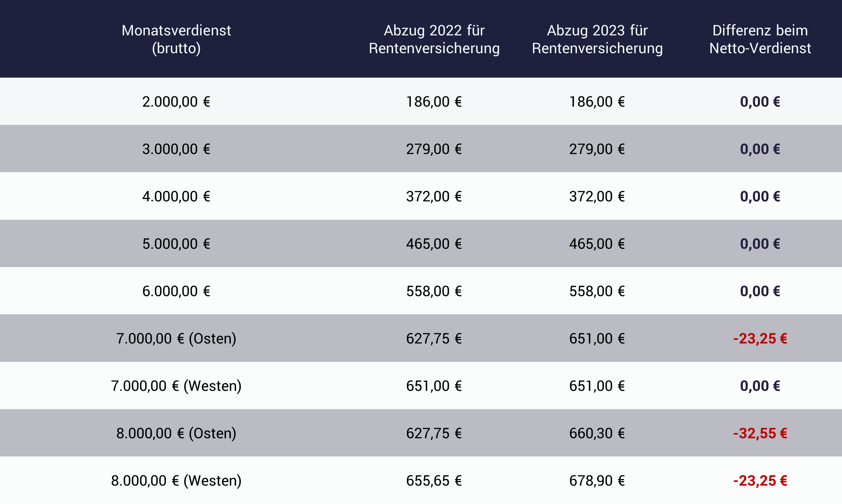Select the 678,90 € deduction value
This screenshot has width=842, height=504.
click(x=597, y=481)
